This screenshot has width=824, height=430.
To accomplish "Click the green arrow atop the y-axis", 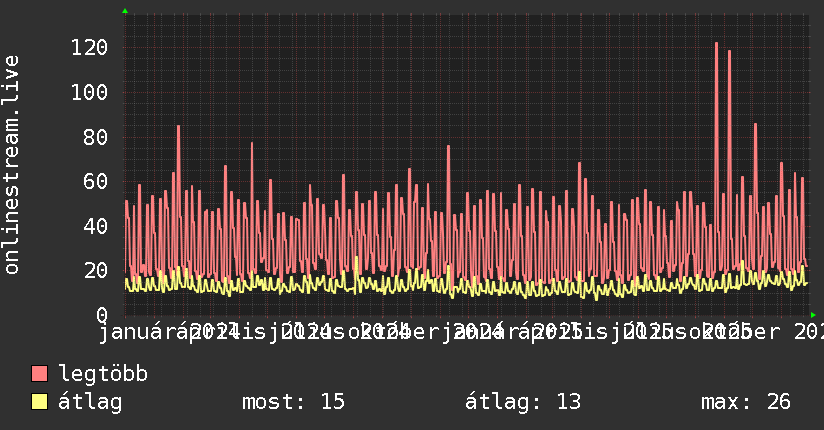I will click(x=125, y=11).
